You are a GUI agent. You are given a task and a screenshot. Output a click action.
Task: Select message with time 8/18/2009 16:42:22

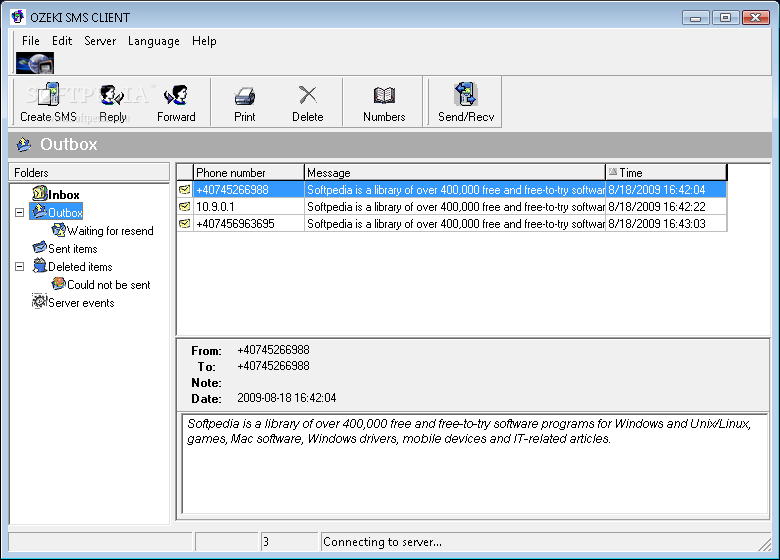click(666, 206)
